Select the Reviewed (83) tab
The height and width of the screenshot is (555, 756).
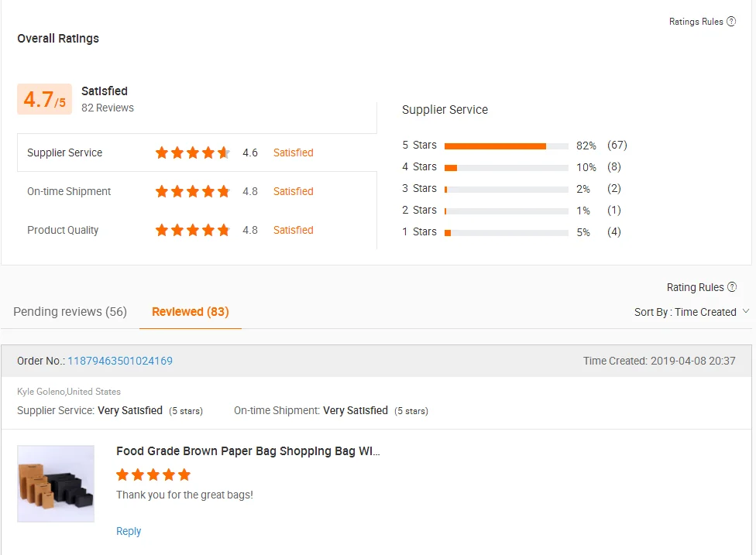pos(190,311)
